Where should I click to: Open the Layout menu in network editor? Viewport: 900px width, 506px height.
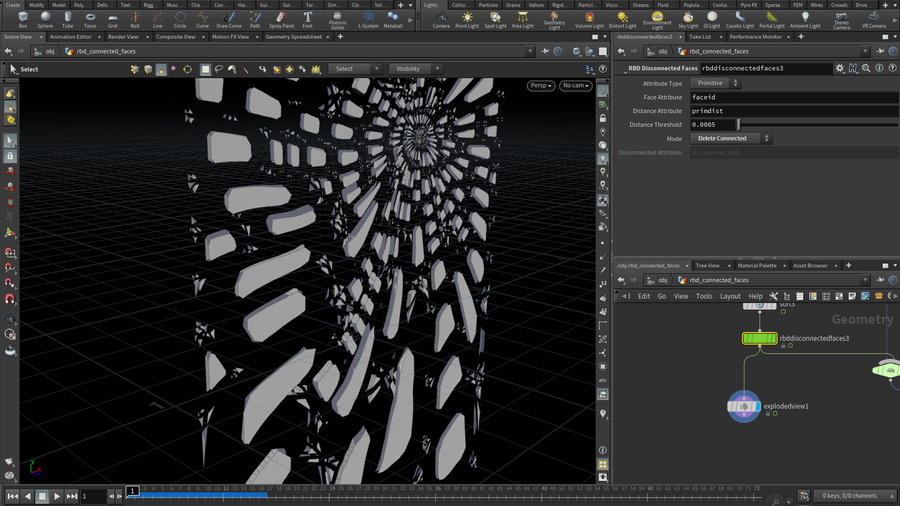click(730, 296)
